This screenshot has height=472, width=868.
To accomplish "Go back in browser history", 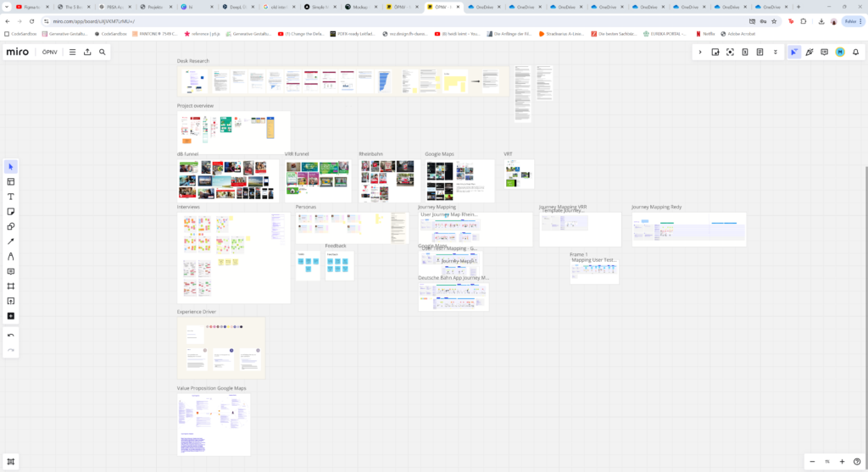I will (x=7, y=21).
